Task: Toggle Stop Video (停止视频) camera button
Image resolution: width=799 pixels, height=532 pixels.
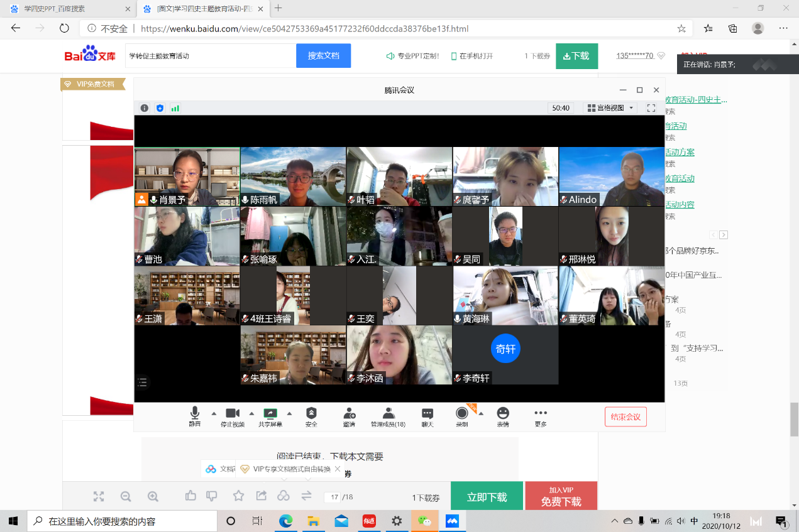Action: (233, 413)
